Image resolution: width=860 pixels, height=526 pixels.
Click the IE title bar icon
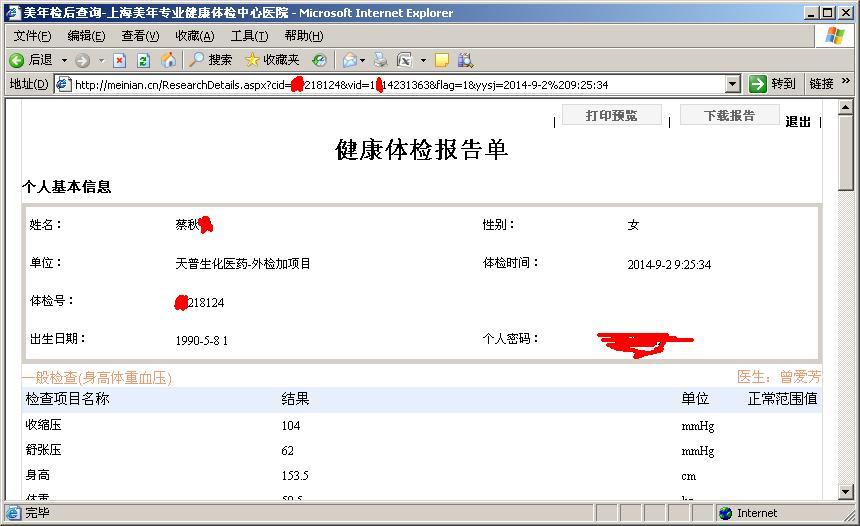tap(13, 13)
